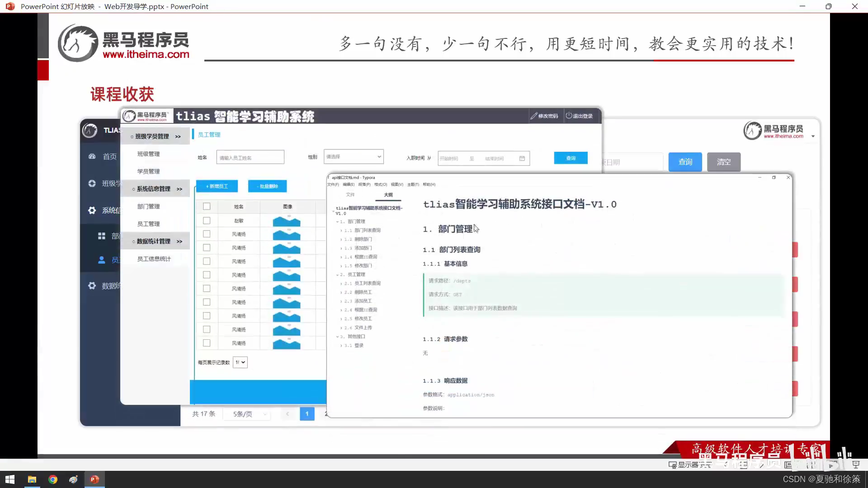Click the 黑马程序员 logo in tlias header bar

(147, 116)
